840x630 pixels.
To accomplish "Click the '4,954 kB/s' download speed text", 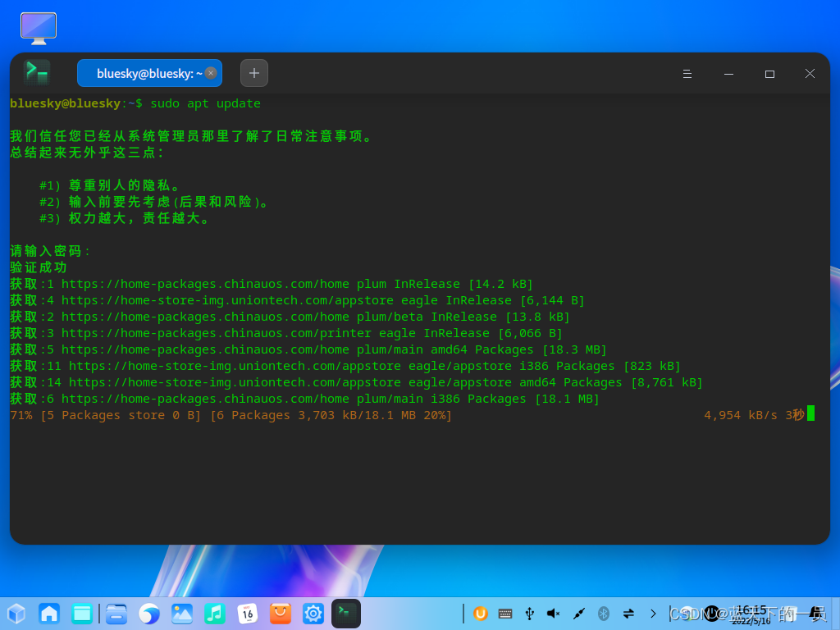I will (x=741, y=415).
